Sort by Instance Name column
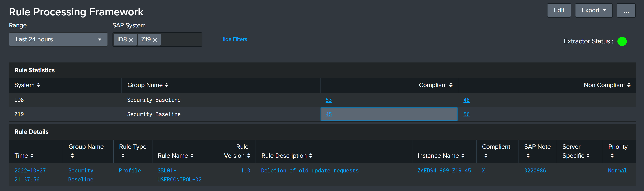The height and width of the screenshot is (191, 644). coord(441,155)
